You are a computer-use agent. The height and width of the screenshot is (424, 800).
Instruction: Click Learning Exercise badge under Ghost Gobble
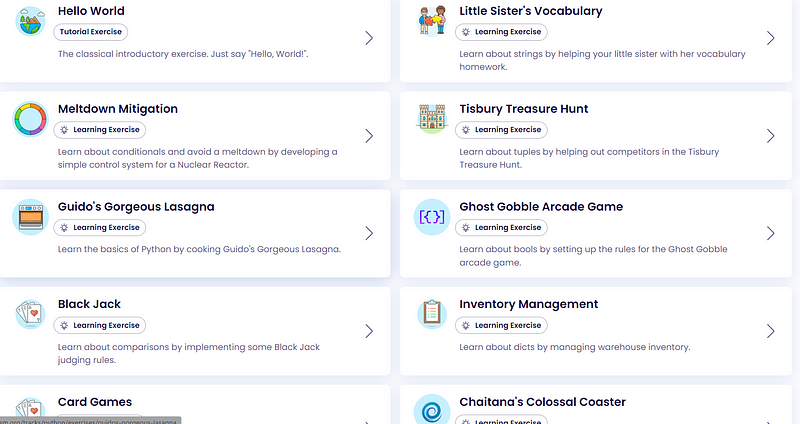(x=501, y=228)
